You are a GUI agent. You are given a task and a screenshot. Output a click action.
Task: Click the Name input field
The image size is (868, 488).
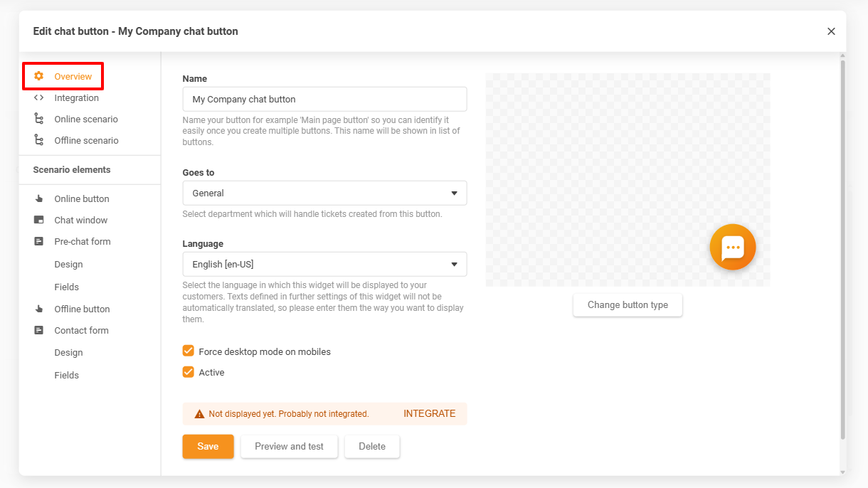[x=324, y=99]
